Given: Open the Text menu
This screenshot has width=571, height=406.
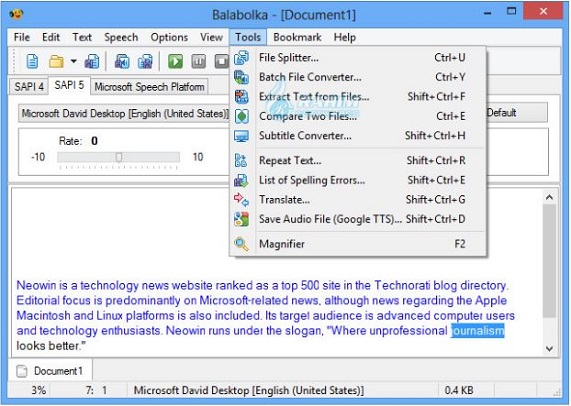Looking at the screenshot, I should (x=82, y=37).
